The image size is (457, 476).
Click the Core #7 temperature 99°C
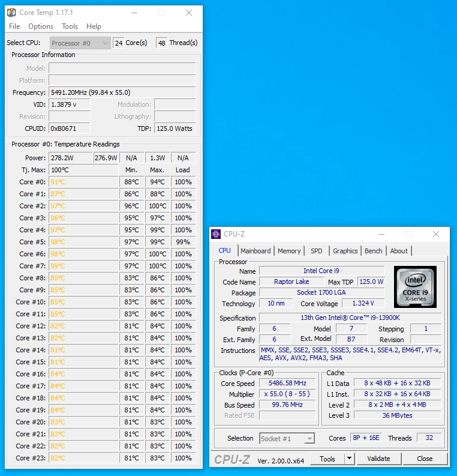tap(83, 266)
